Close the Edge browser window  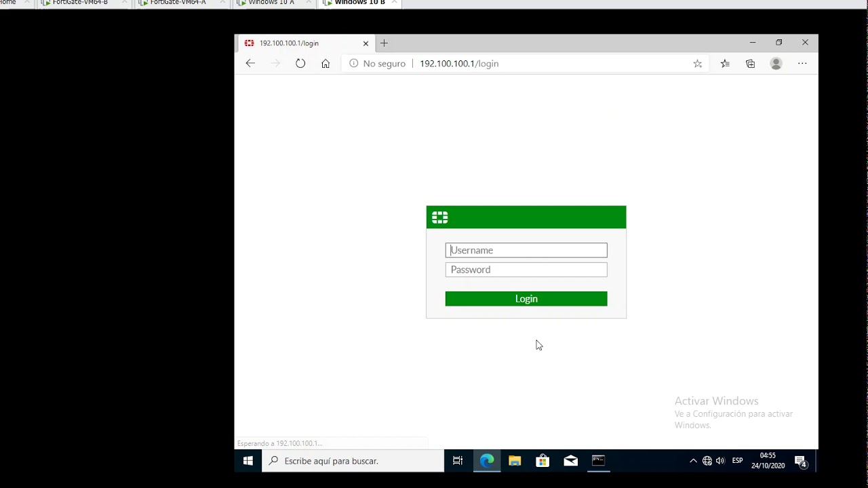(805, 42)
